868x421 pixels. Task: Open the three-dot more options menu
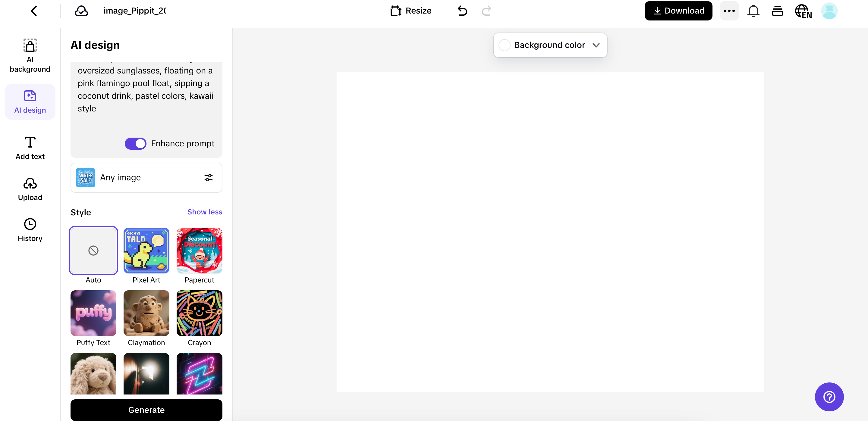coord(729,11)
